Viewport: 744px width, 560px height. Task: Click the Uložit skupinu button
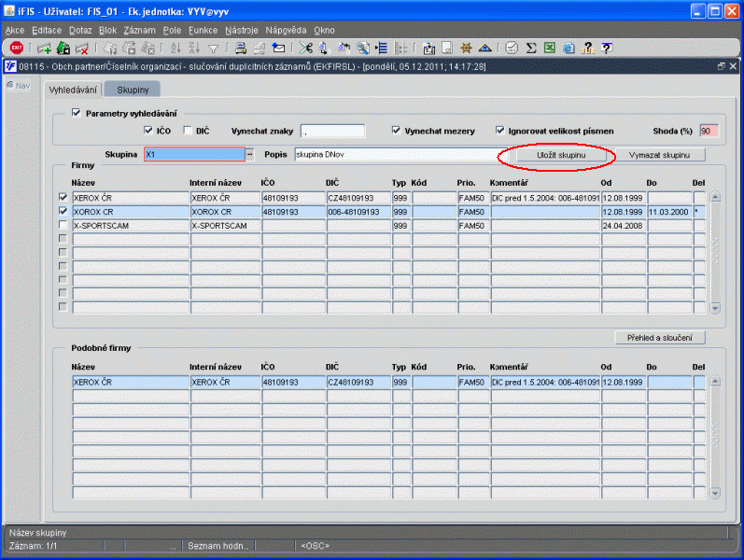tap(561, 155)
